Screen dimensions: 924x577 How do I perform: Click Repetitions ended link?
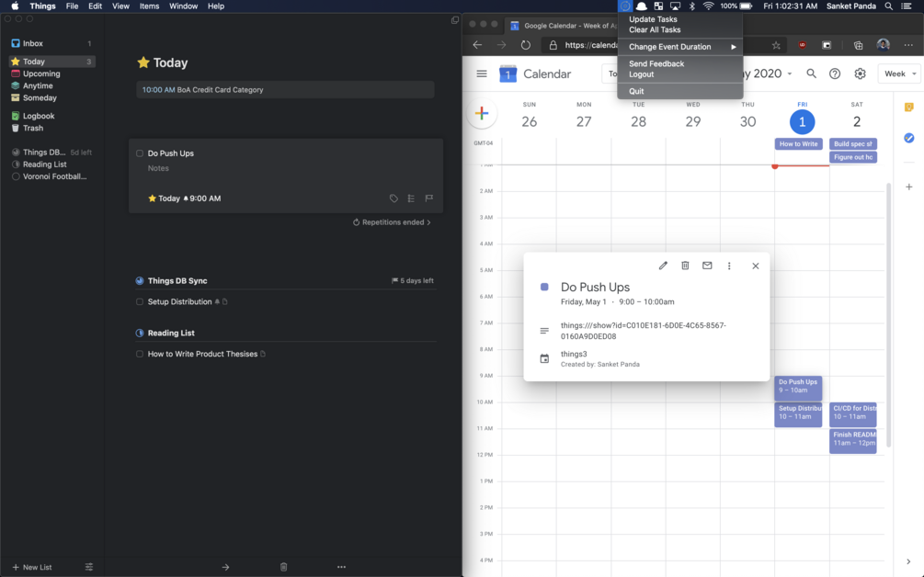tap(392, 222)
